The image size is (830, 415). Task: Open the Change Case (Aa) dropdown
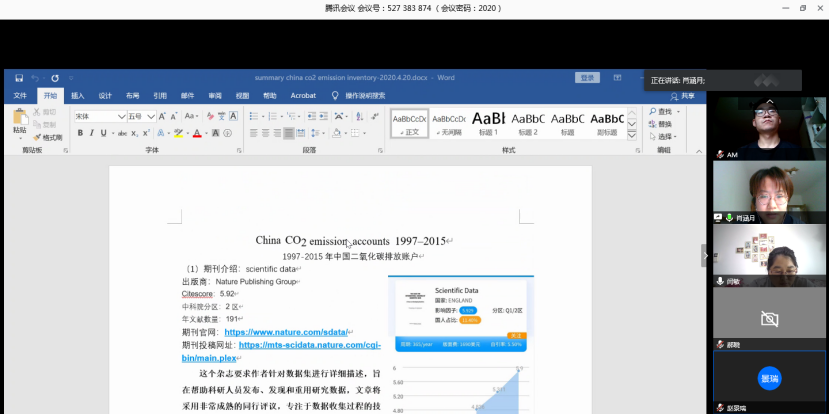[191, 116]
